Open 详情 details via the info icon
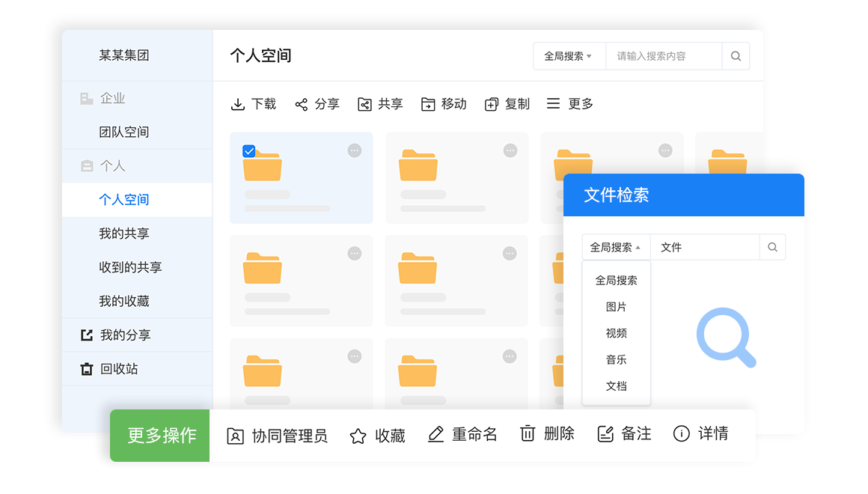Viewport: 868px width, 494px height. click(x=682, y=433)
